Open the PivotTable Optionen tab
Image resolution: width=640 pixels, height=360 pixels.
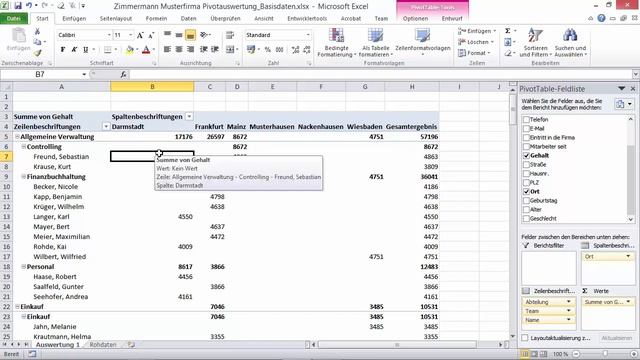click(x=415, y=18)
